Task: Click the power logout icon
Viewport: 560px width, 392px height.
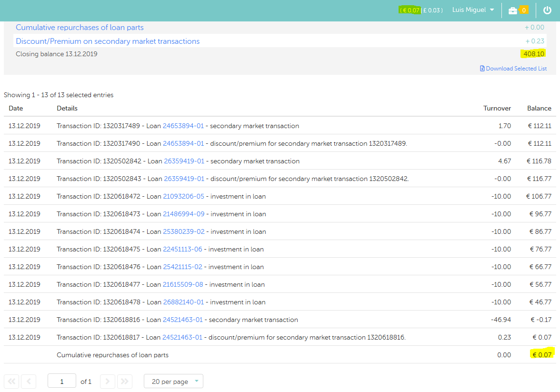Action: point(547,10)
